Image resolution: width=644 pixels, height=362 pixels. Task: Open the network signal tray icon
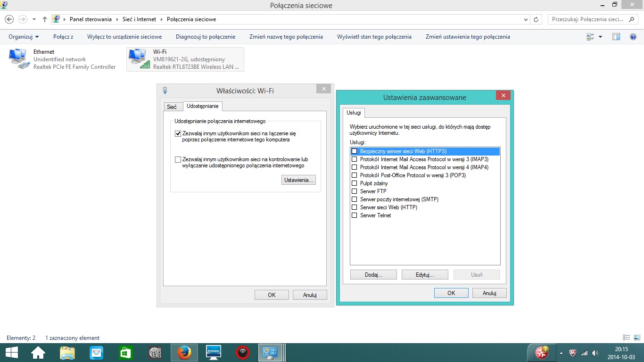[584, 353]
